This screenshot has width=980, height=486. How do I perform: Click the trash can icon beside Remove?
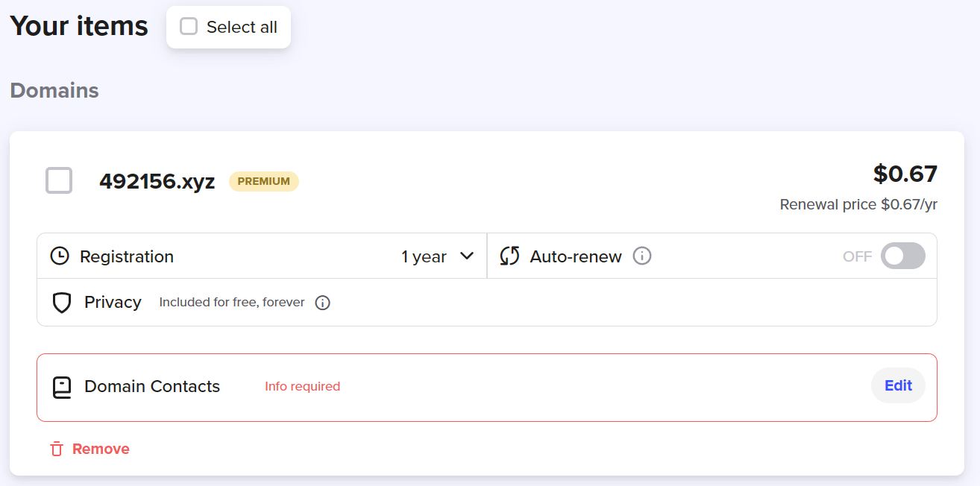click(x=57, y=449)
